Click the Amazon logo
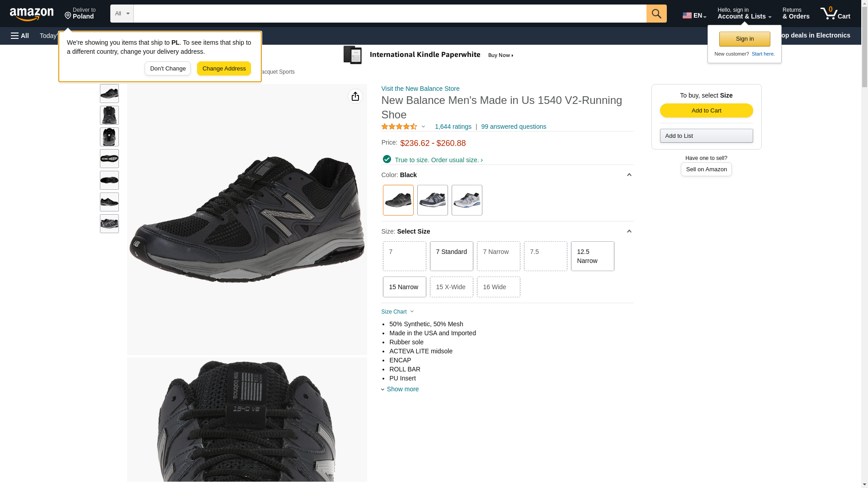 [x=32, y=14]
